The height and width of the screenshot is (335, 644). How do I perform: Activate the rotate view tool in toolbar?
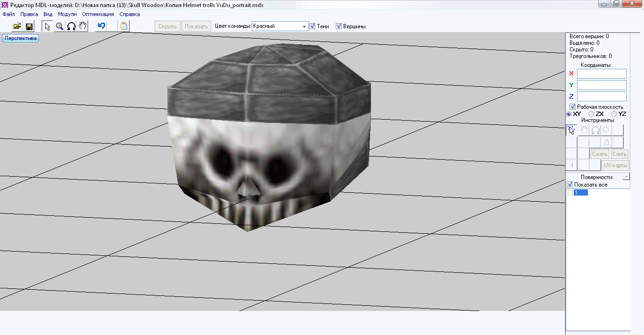tap(71, 26)
